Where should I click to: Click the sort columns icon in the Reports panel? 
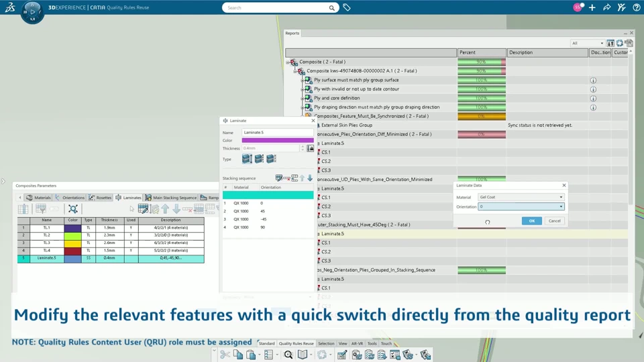pos(610,43)
